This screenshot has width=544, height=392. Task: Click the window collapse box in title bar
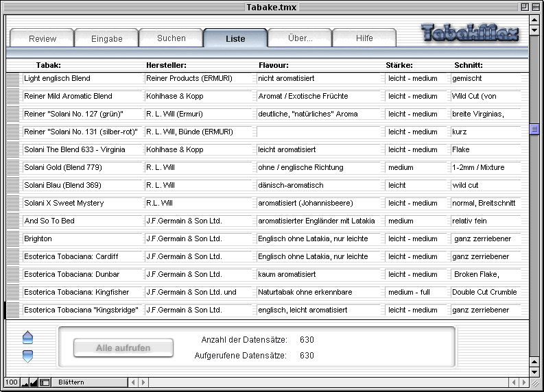(534, 7)
